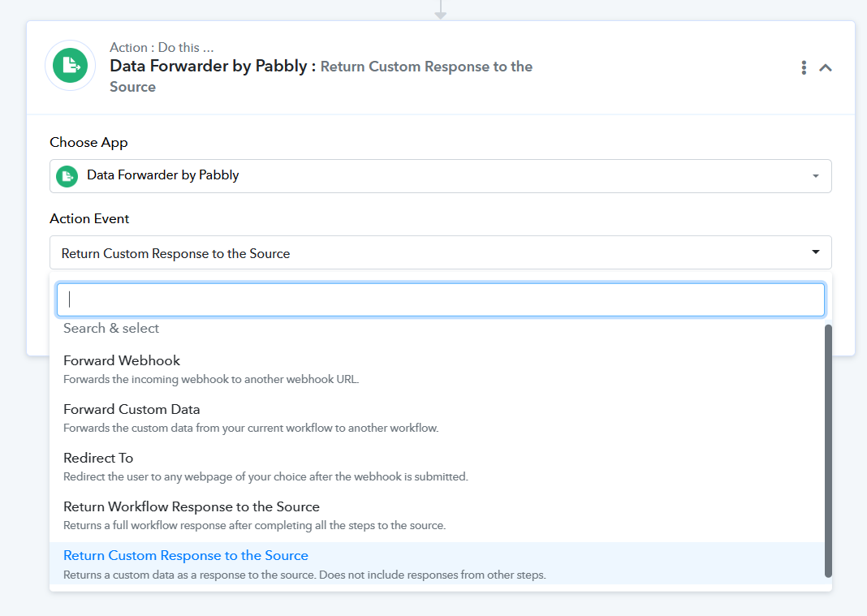Viewport: 867px width, 616px height.
Task: Pick Return Workflow Response to the Source
Action: (436, 515)
